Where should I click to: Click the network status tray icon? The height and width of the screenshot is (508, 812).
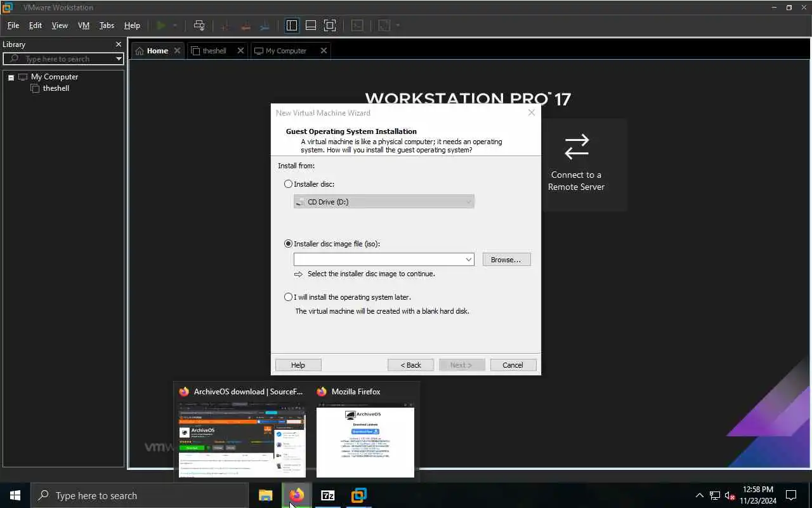pos(715,495)
